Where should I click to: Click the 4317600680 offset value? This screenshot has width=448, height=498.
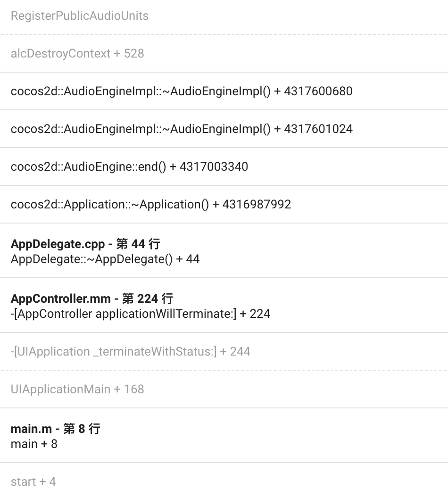click(318, 91)
